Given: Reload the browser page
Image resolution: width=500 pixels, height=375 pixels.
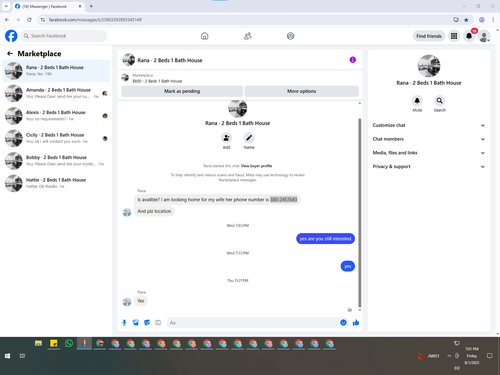Looking at the screenshot, I should pyautogui.click(x=29, y=20).
